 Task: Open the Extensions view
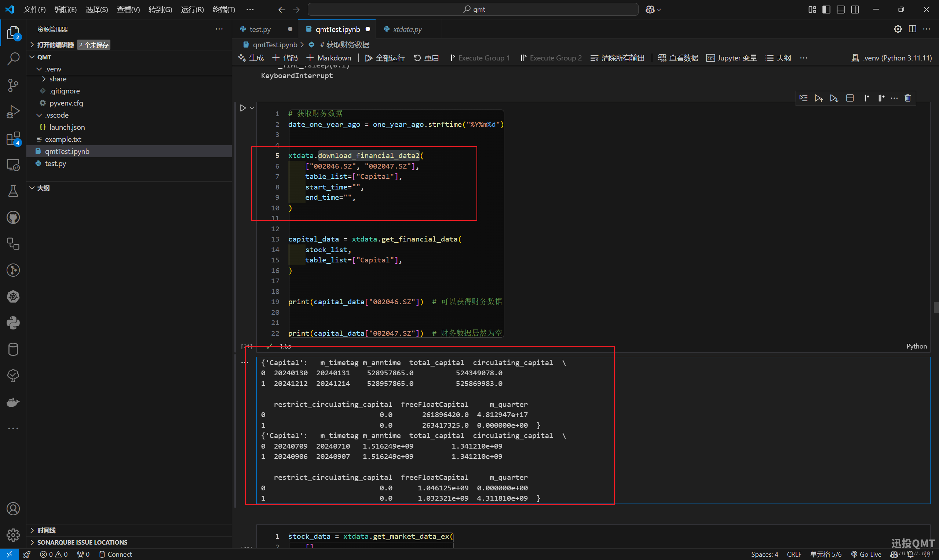(13, 139)
